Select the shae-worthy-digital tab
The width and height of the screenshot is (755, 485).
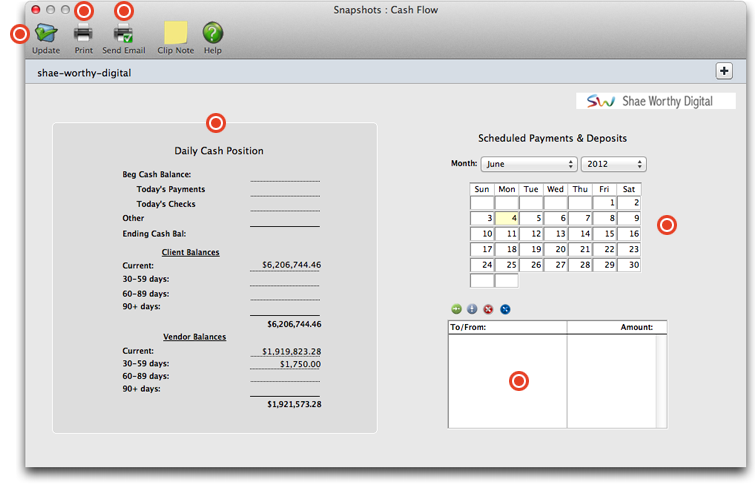point(84,73)
